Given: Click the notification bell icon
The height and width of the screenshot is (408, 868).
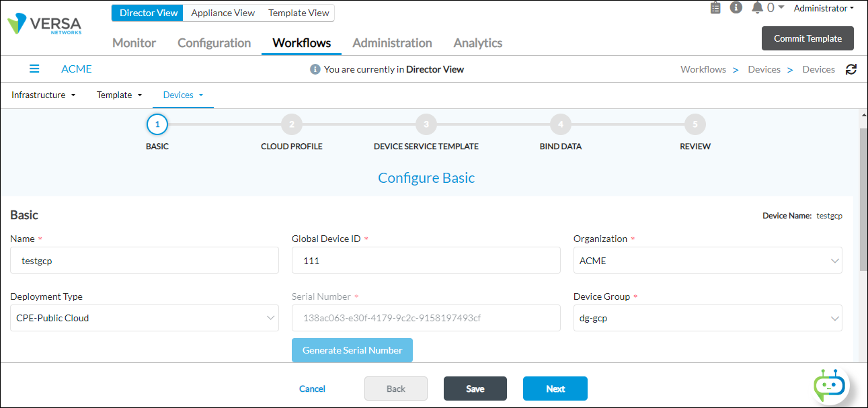Looking at the screenshot, I should (x=758, y=7).
